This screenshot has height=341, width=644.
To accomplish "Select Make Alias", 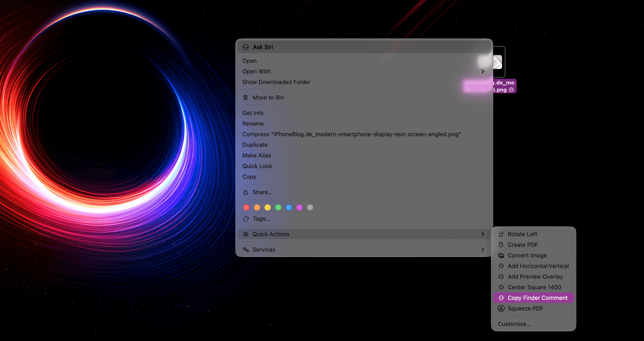I will tap(364, 156).
